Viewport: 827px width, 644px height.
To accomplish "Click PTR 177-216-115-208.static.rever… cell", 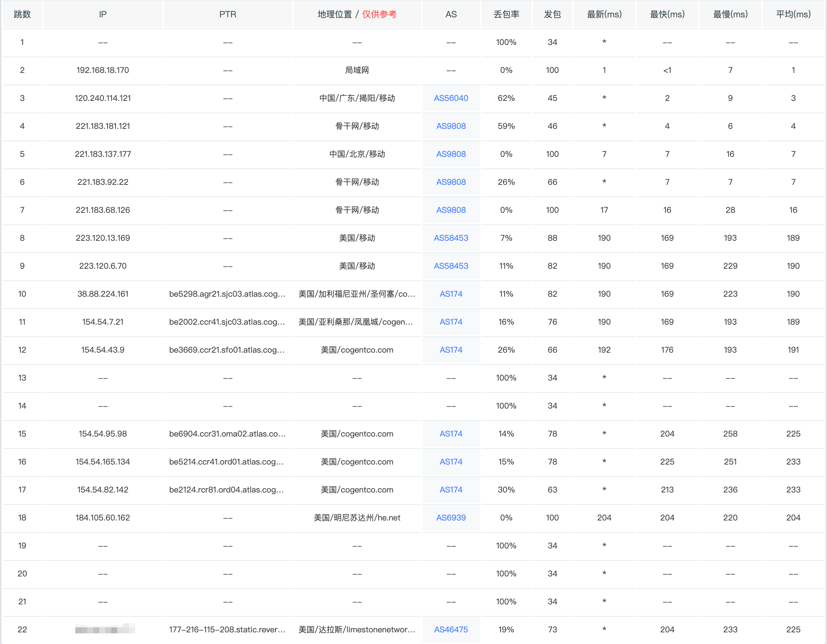I will (x=227, y=629).
